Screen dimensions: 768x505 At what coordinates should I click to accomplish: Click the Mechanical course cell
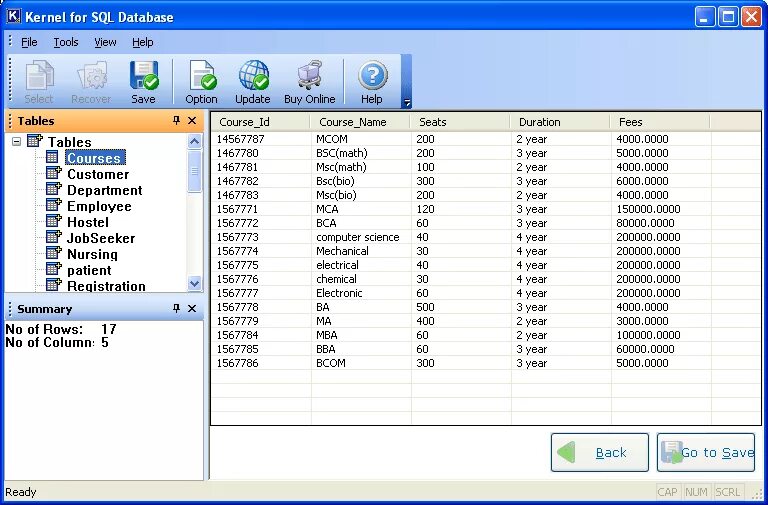[361, 251]
